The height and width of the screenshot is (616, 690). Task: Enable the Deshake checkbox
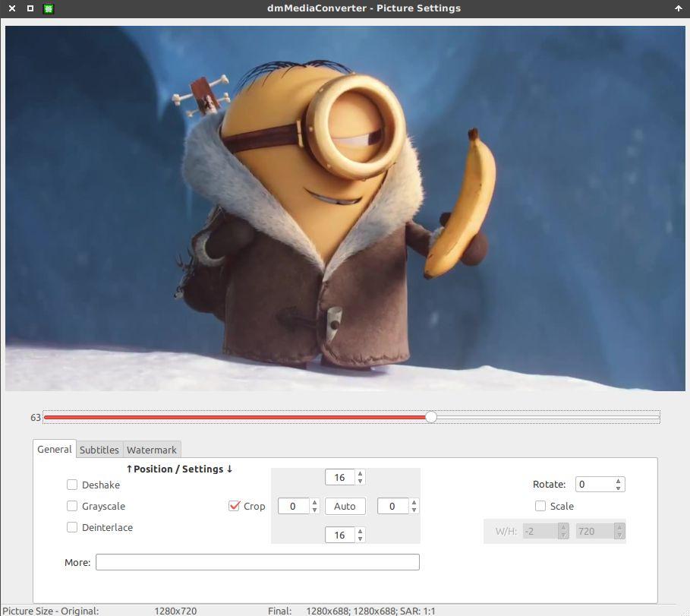coord(71,485)
